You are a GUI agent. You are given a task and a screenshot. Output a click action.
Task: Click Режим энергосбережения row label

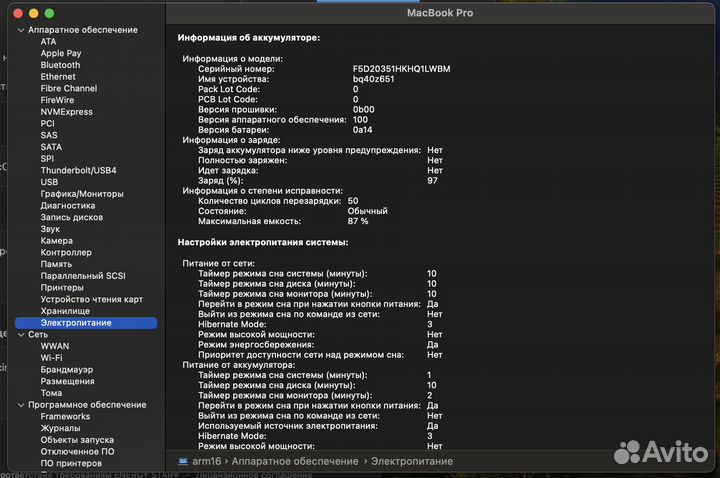pos(256,345)
